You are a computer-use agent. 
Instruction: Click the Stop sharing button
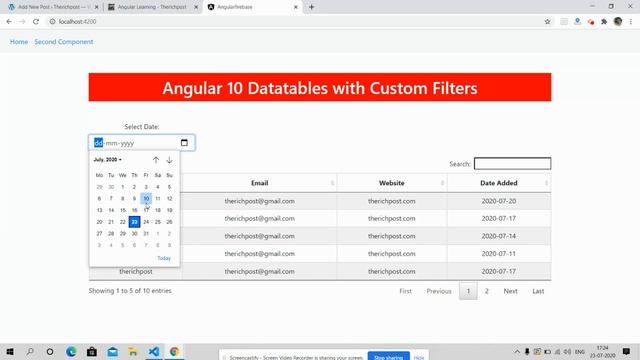tap(389, 356)
